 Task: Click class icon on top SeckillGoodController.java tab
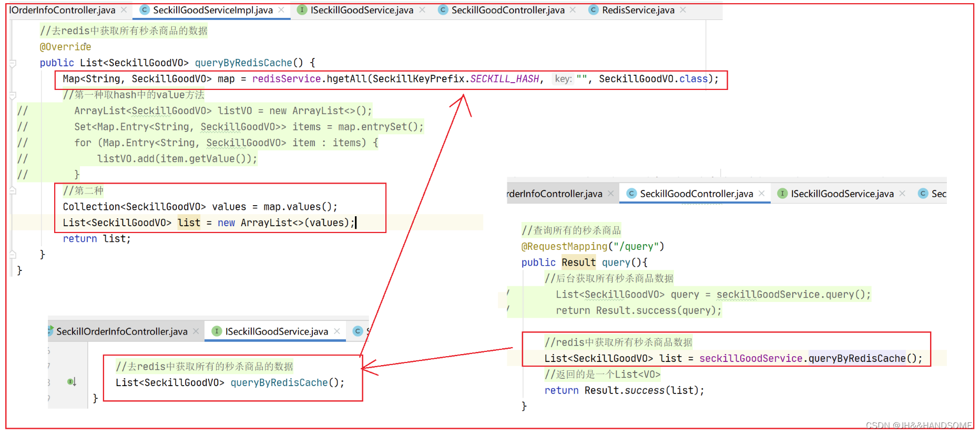443,10
